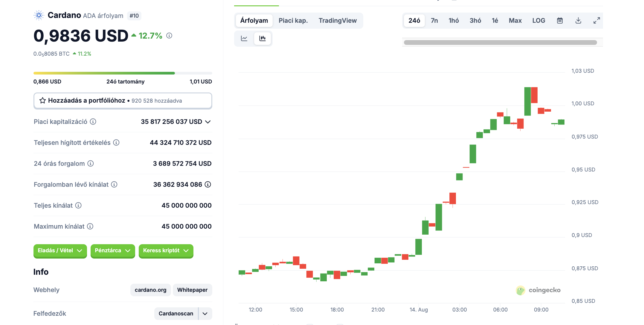Viewport: 644px width, 325px height.
Task: Click the 1,01 USD range high value
Action: (201, 82)
